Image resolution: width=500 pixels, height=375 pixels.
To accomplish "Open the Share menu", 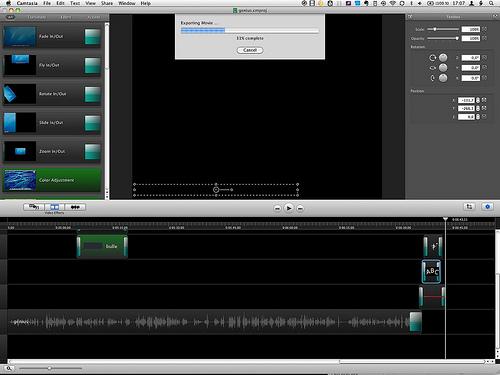I will click(107, 3).
